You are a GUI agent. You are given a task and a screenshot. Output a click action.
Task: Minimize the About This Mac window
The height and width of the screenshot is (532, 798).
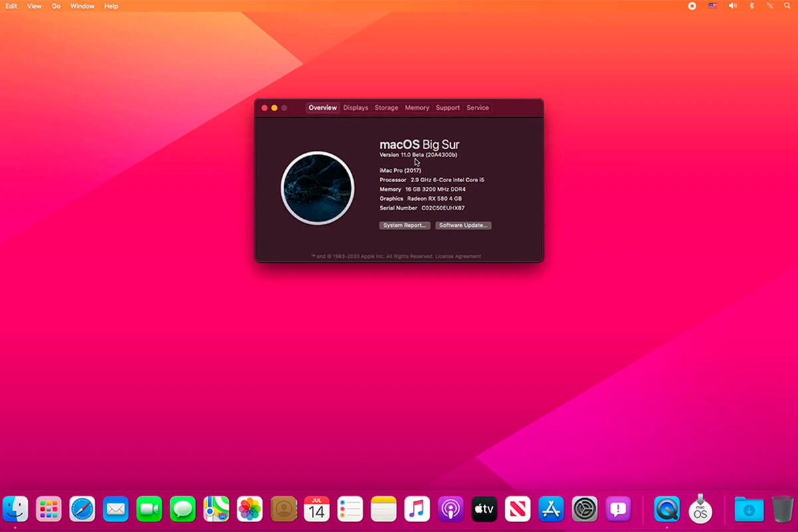point(275,108)
